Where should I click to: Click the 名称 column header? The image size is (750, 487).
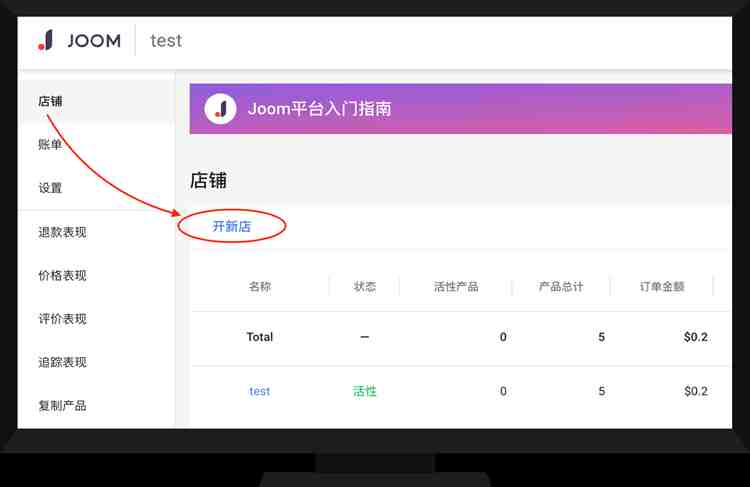pos(260,287)
